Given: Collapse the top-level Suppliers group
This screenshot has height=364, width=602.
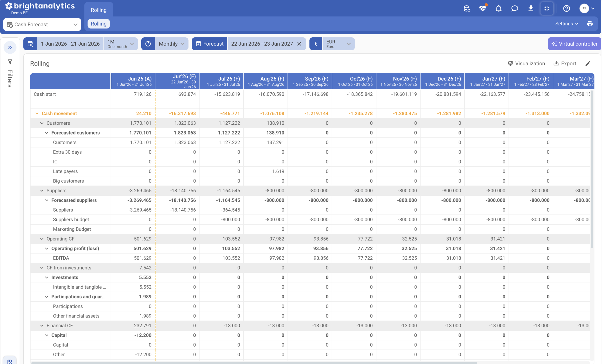Looking at the screenshot, I should click(42, 190).
